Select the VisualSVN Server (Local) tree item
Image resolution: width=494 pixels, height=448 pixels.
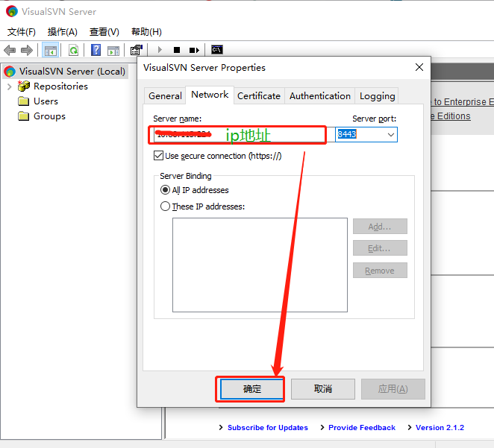(72, 72)
